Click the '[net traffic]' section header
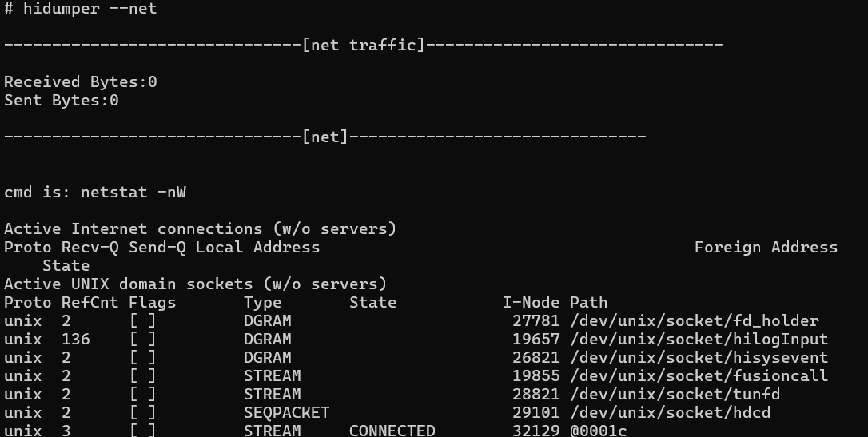The width and height of the screenshot is (868, 437). point(363,45)
